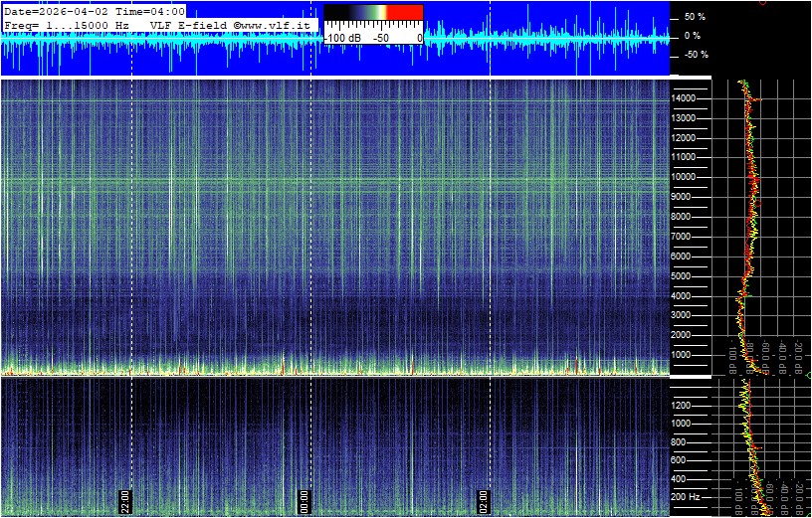The image size is (812, 518).
Task: Click the 50 % amplitude label
Action: click(694, 17)
